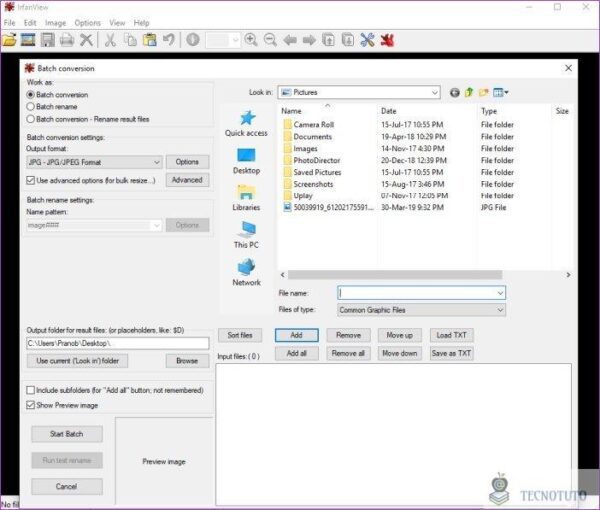The width and height of the screenshot is (600, 510).
Task: Open the Image menu
Action: [x=55, y=23]
